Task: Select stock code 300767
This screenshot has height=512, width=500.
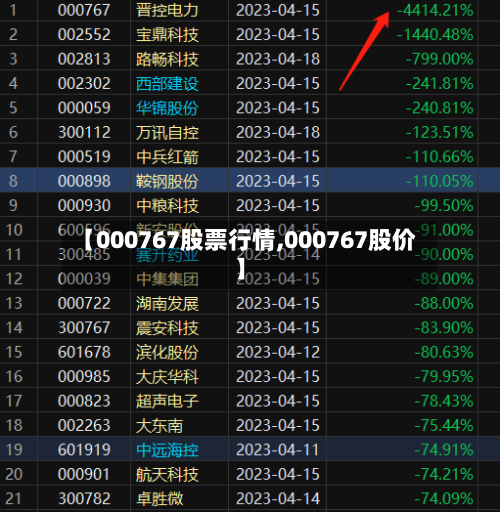Action: 84,328
